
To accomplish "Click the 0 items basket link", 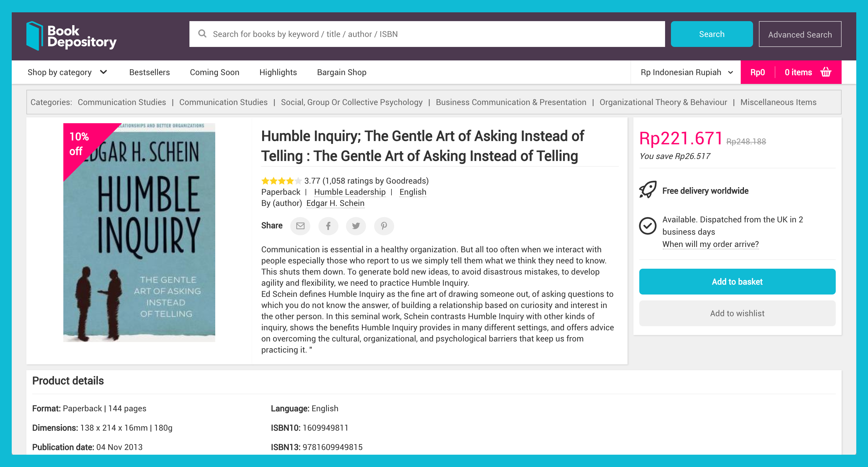I will click(x=798, y=72).
